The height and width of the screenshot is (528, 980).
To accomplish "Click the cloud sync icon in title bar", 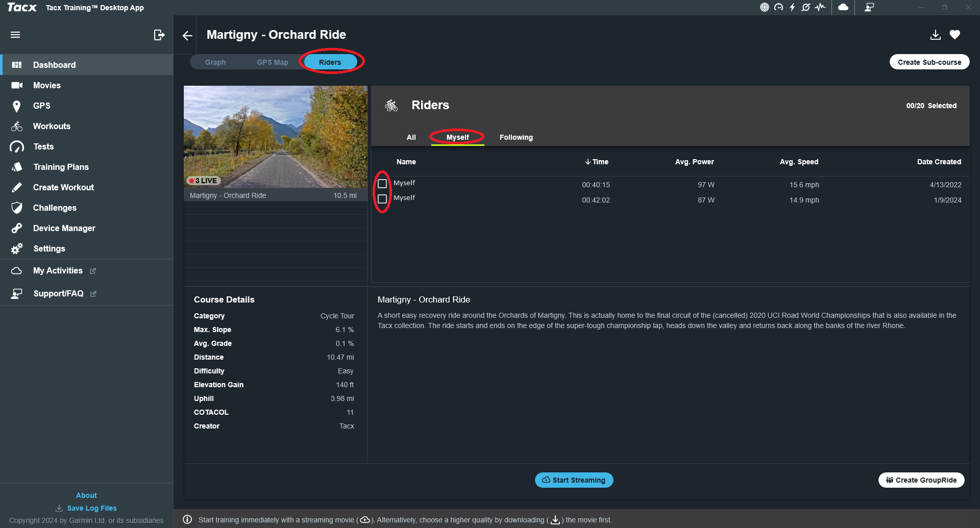I will coord(843,7).
